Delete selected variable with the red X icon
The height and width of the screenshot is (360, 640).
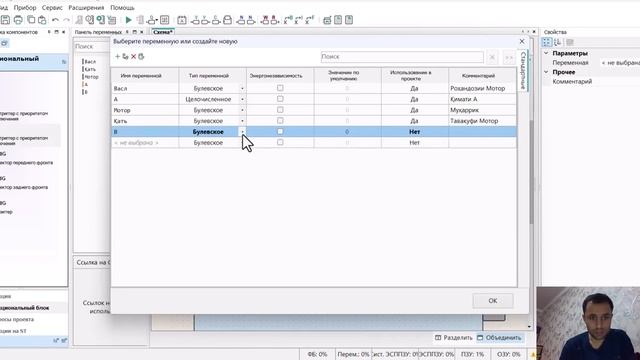(x=133, y=56)
